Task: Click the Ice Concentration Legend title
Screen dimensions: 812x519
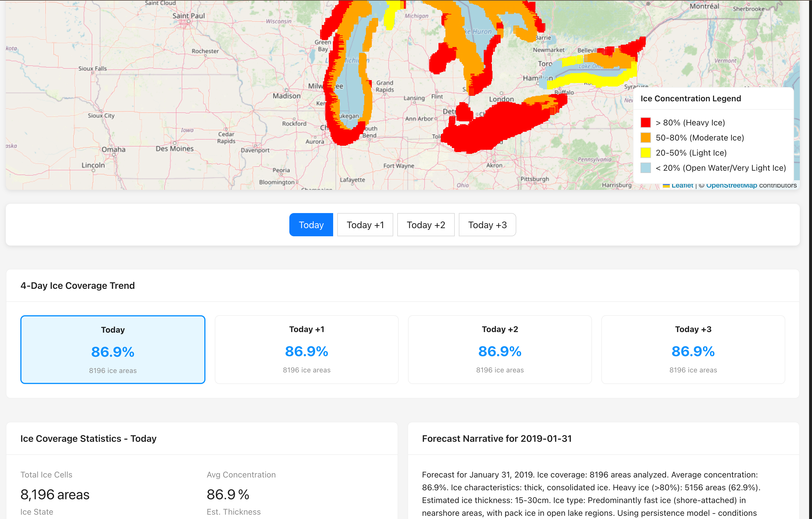Action: point(690,98)
